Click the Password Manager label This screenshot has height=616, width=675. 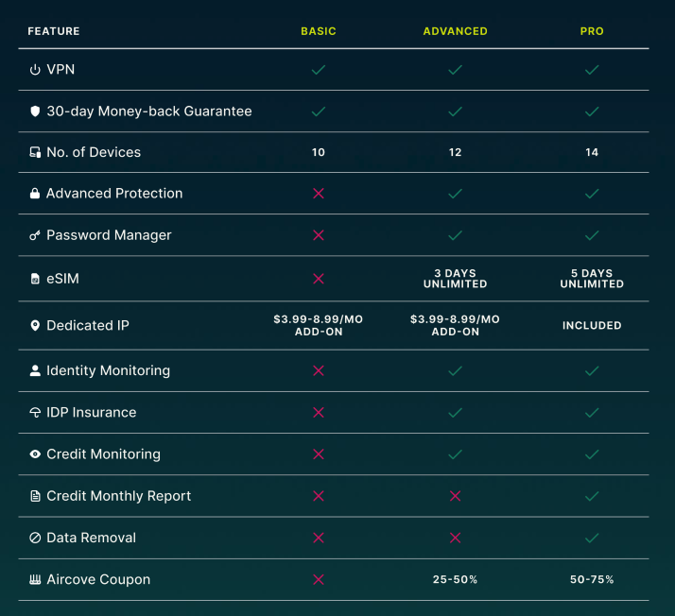tap(109, 235)
